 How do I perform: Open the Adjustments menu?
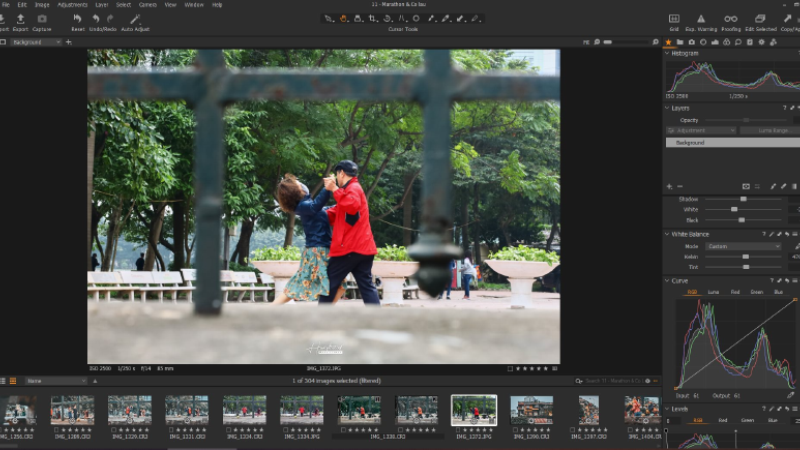(72, 5)
